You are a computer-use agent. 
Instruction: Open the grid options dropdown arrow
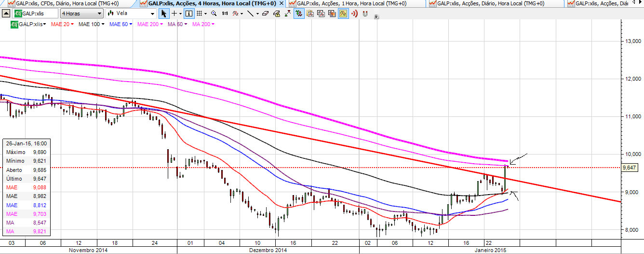[206, 14]
